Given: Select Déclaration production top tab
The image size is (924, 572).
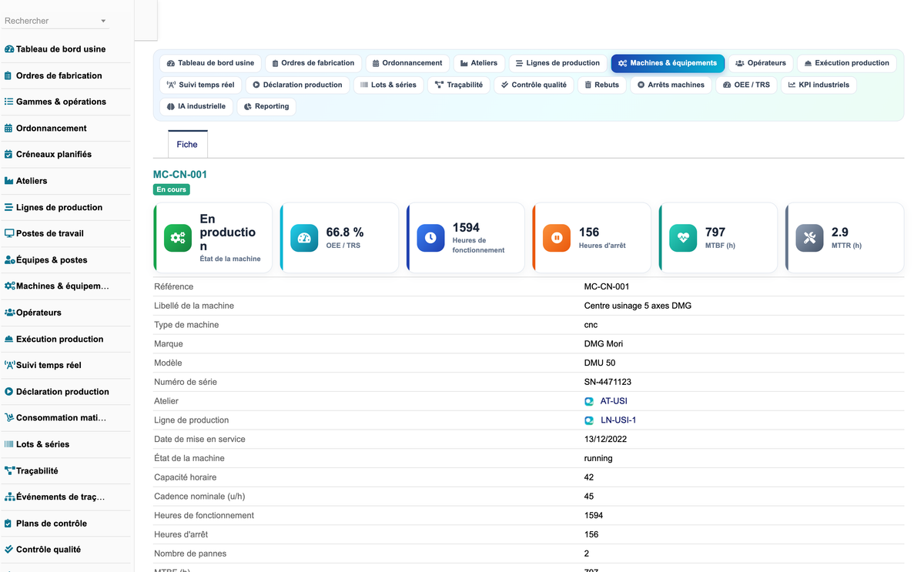Looking at the screenshot, I should click(x=297, y=85).
